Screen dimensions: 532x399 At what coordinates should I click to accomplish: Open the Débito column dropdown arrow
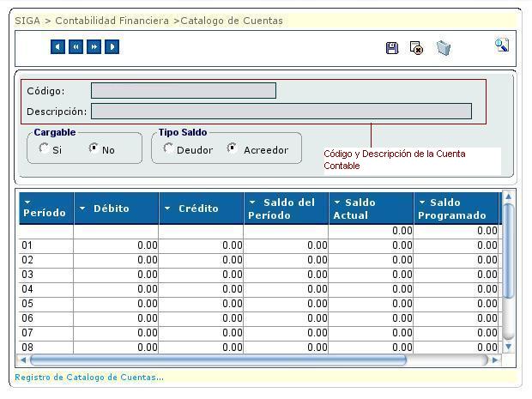(82, 209)
